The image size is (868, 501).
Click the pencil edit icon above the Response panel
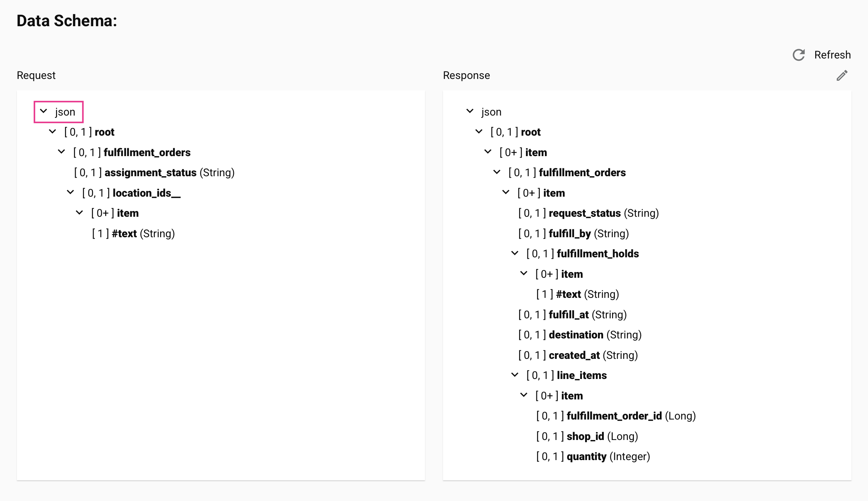pyautogui.click(x=842, y=75)
